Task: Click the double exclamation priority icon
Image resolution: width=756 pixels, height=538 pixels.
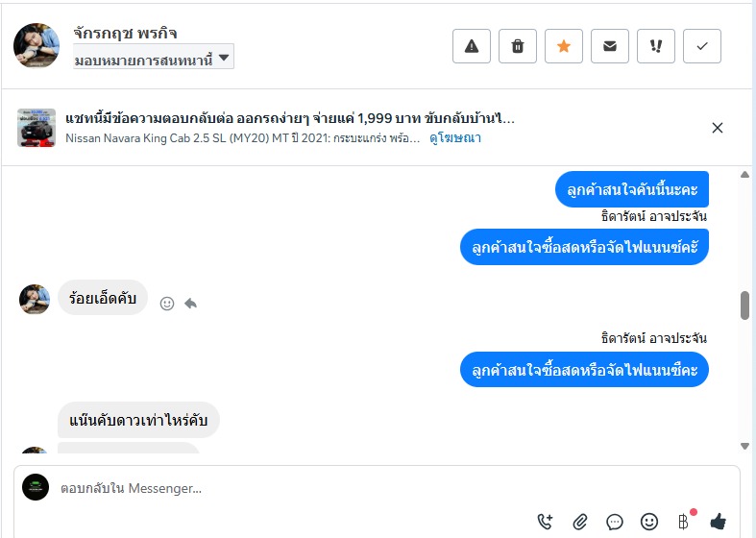Action: (656, 46)
